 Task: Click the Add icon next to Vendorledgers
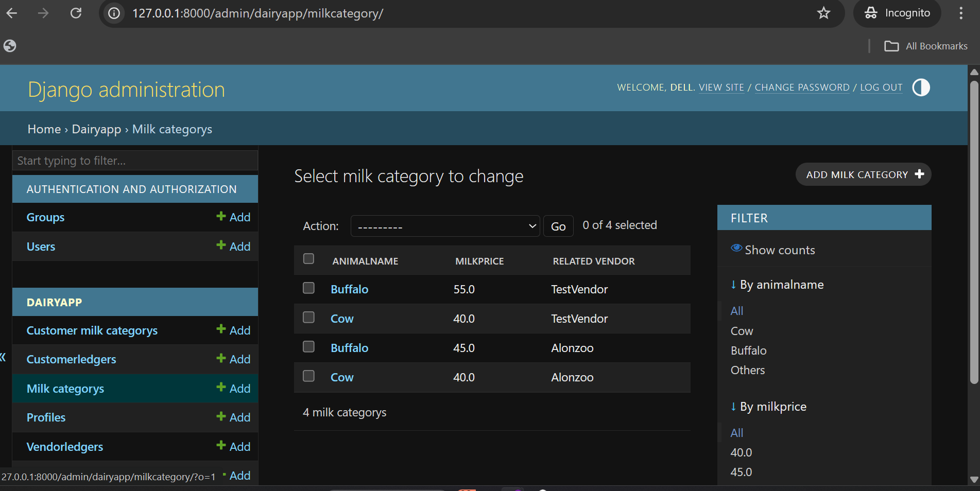pyautogui.click(x=220, y=446)
